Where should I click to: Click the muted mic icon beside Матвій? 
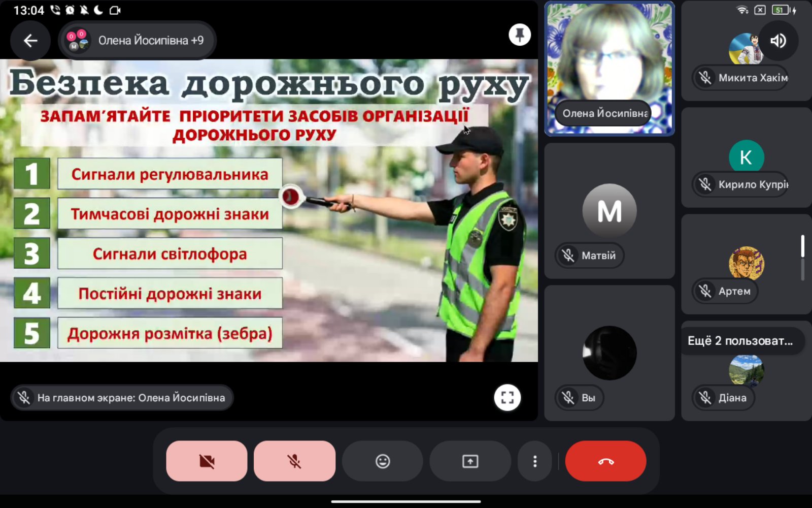568,255
